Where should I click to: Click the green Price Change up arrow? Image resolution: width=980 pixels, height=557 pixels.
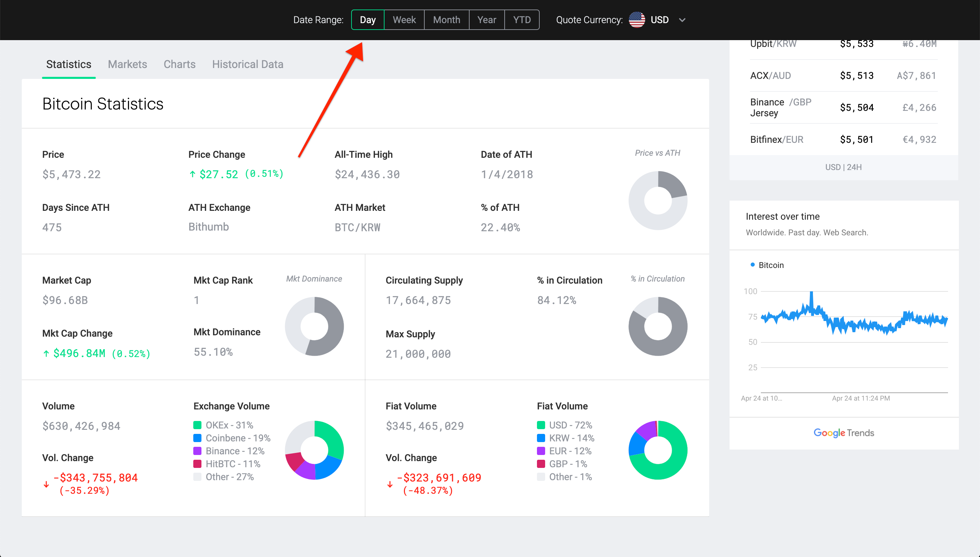pos(192,174)
